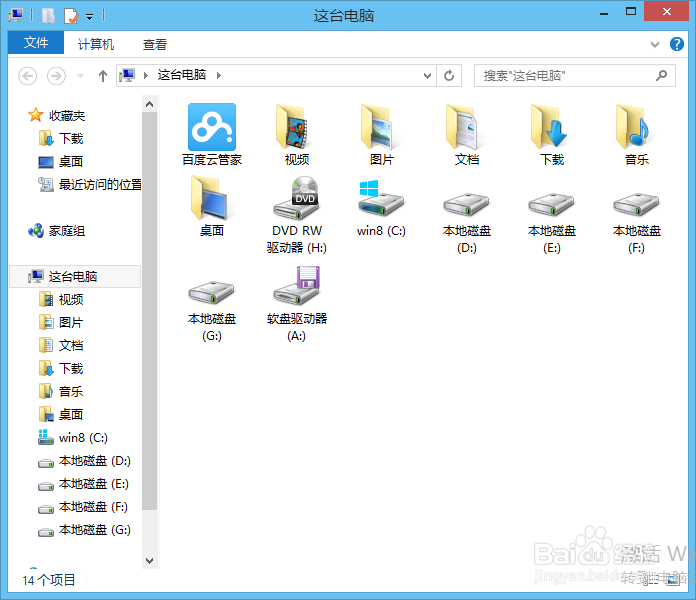Select 音乐 under 这台电脑 in sidebar
Image resolution: width=696 pixels, height=600 pixels.
coord(62,392)
